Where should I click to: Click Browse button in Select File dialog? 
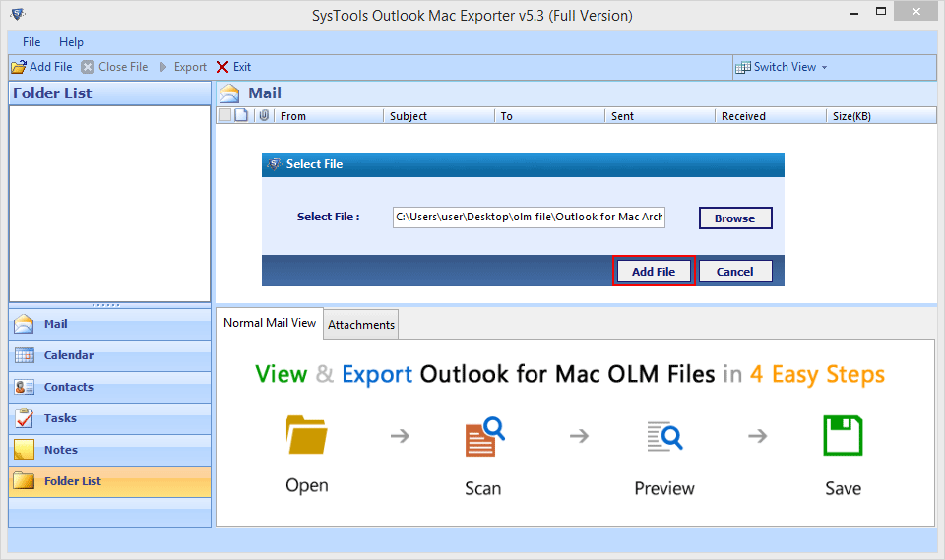pyautogui.click(x=734, y=218)
